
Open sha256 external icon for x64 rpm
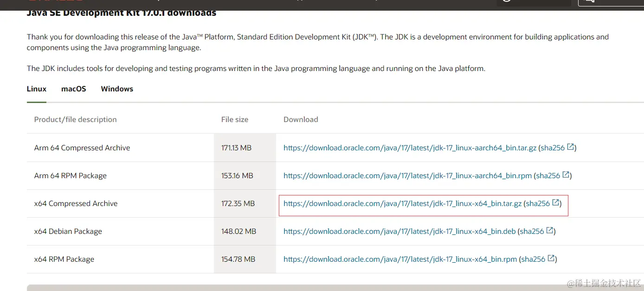[x=551, y=259]
